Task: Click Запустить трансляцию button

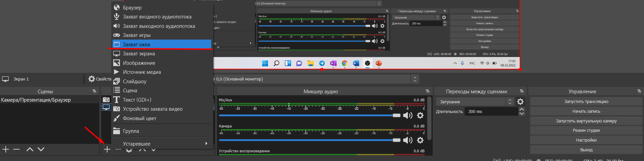Action: (x=586, y=102)
